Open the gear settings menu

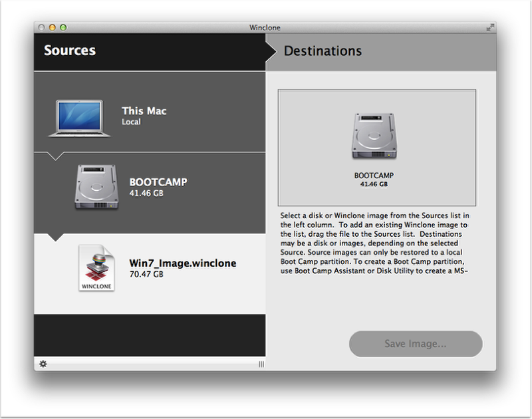tap(43, 364)
